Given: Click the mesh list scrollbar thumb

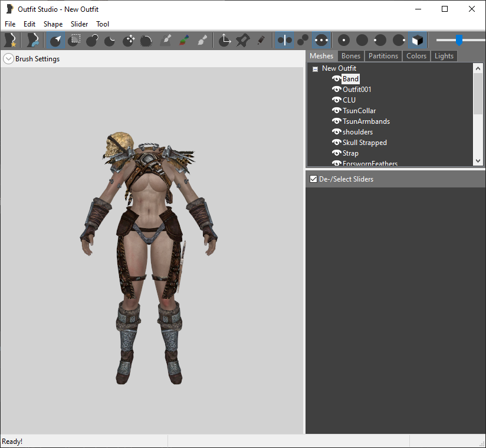Looking at the screenshot, I should [x=478, y=94].
